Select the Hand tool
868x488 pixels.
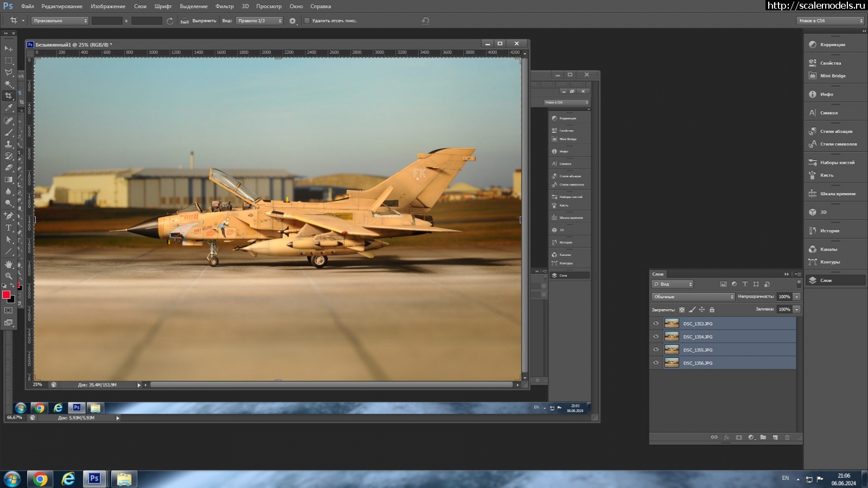[9, 264]
